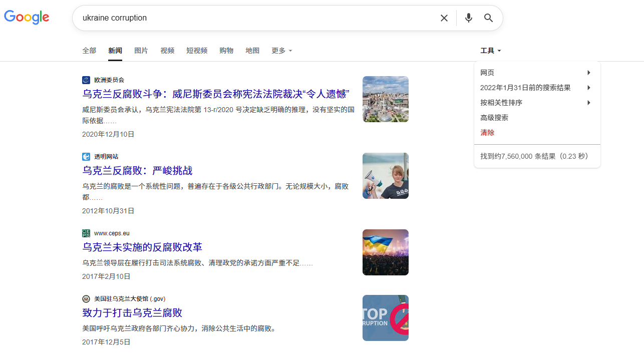Click the Kyiv city square thumbnail

(386, 99)
